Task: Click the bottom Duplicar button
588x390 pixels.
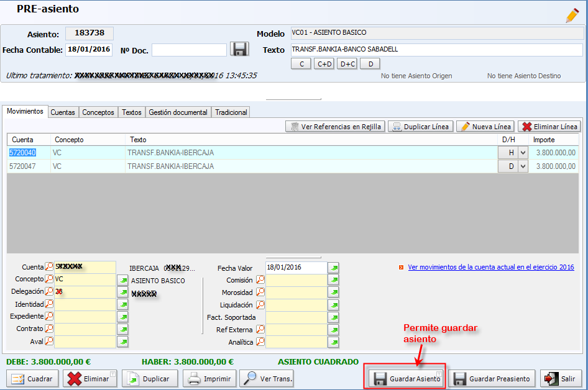Action: 149,379
